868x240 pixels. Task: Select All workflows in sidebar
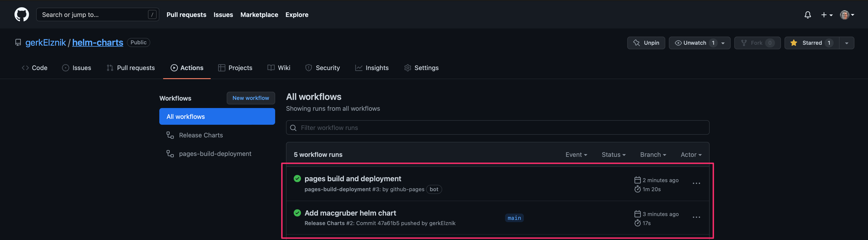click(x=217, y=116)
